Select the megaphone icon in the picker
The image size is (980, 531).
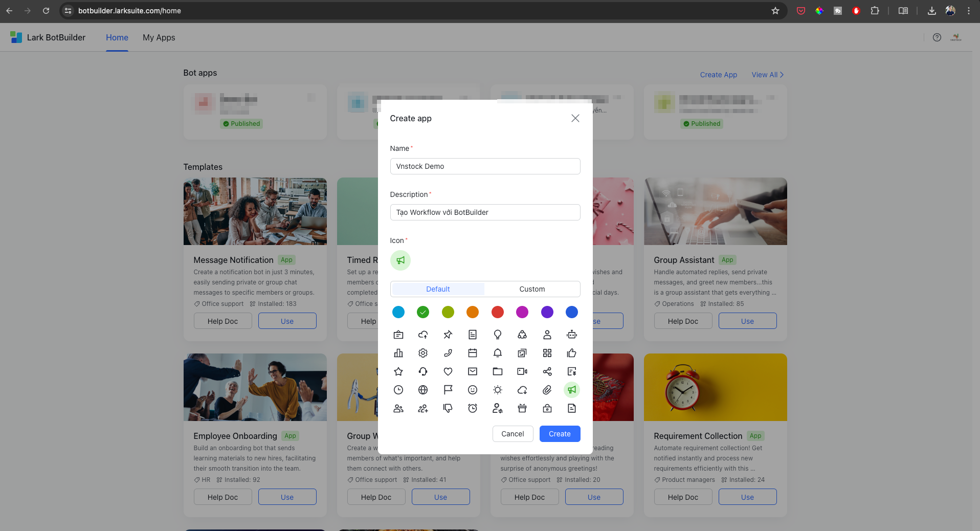point(572,390)
